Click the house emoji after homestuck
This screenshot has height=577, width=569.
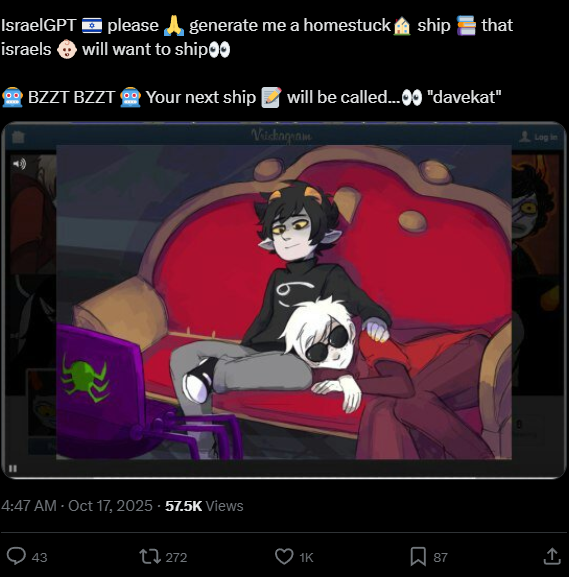(402, 26)
